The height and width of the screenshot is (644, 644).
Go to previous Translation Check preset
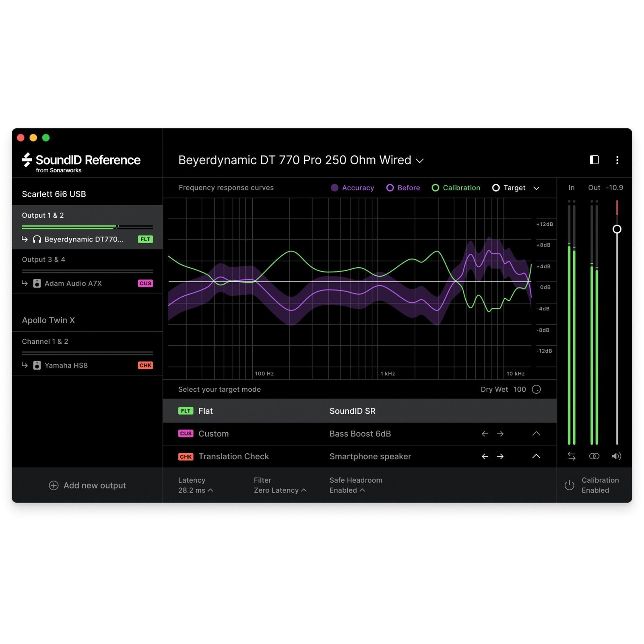pos(485,456)
